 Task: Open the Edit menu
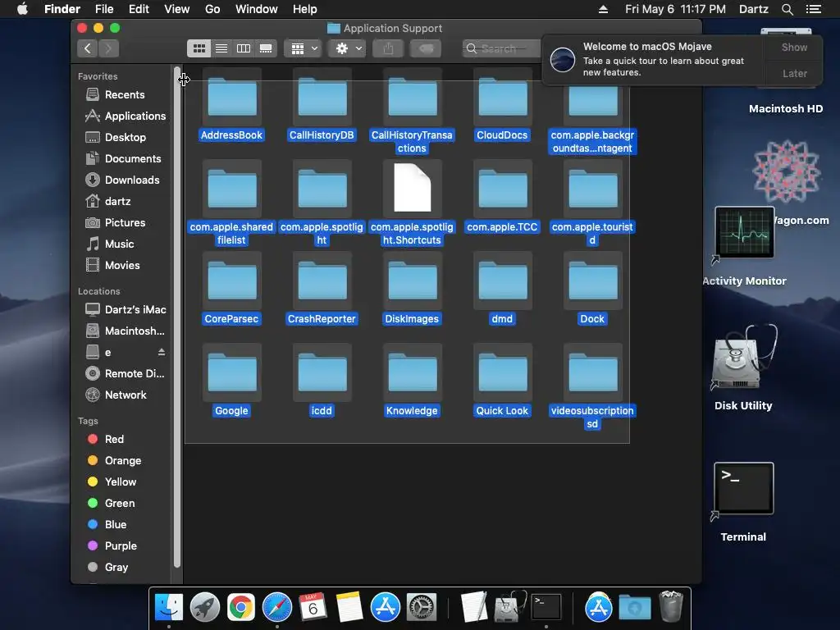(x=139, y=9)
